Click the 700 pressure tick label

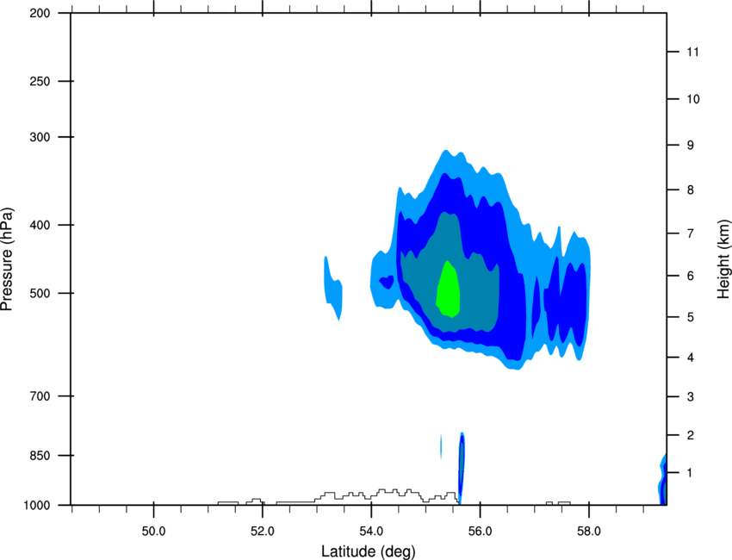pos(40,396)
